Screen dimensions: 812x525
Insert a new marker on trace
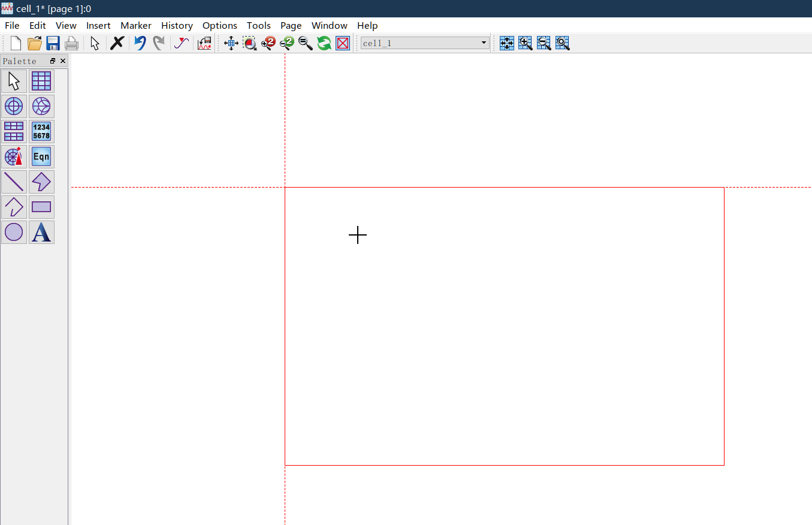click(x=182, y=43)
